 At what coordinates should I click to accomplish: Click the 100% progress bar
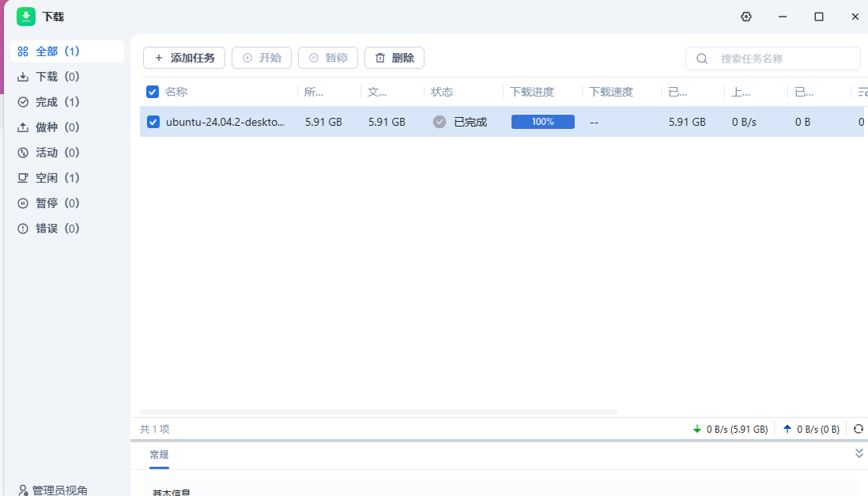point(542,122)
